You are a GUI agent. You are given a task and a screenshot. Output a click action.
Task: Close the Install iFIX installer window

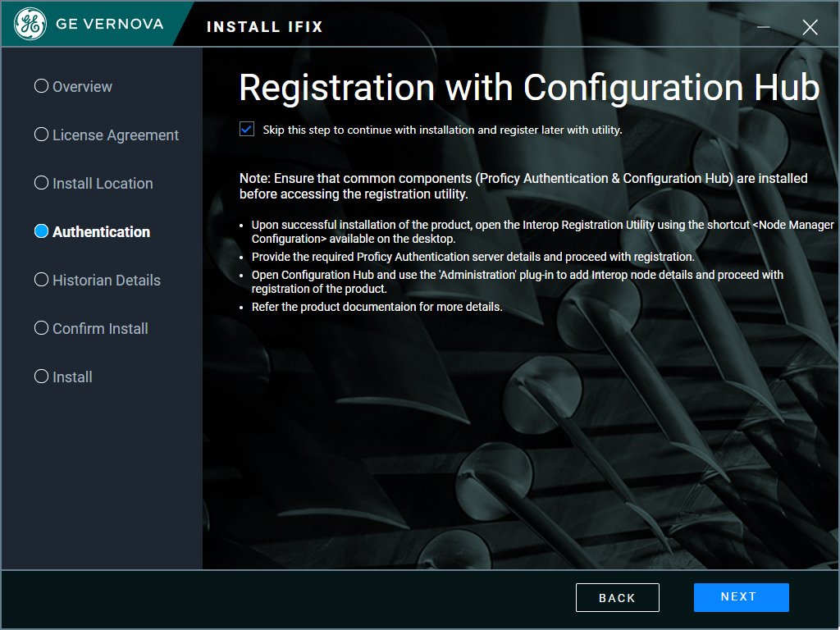[x=810, y=27]
